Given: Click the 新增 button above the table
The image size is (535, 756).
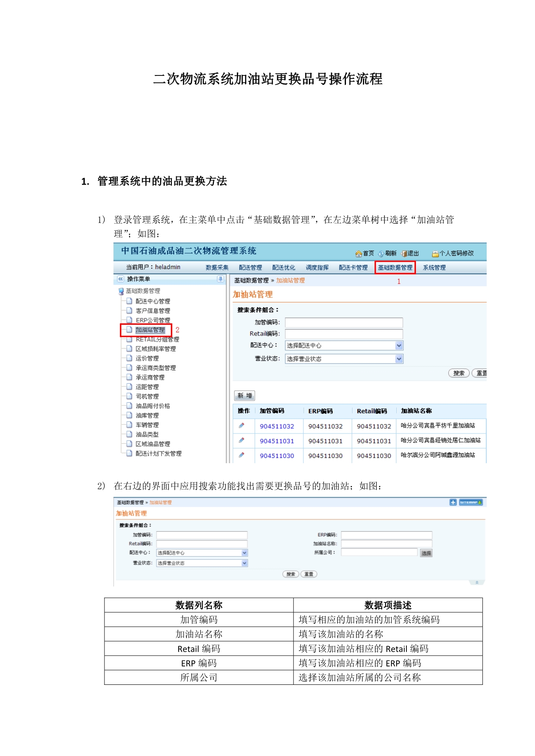Looking at the screenshot, I should [245, 395].
